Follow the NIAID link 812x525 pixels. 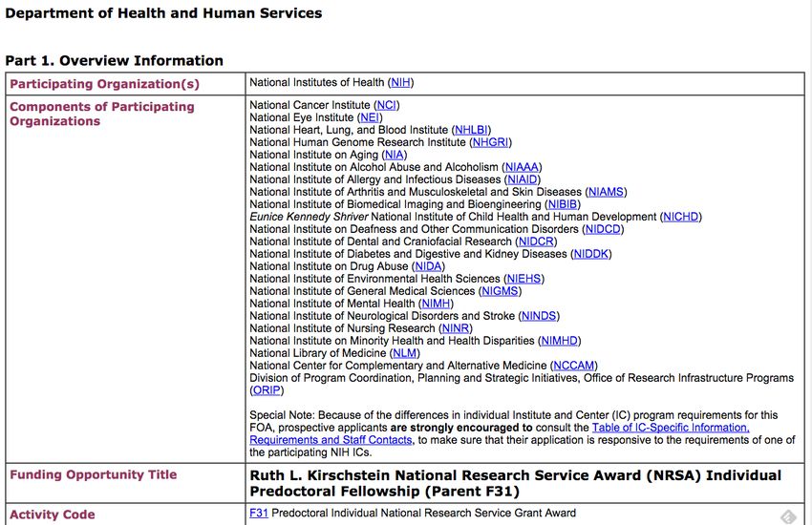tap(522, 179)
